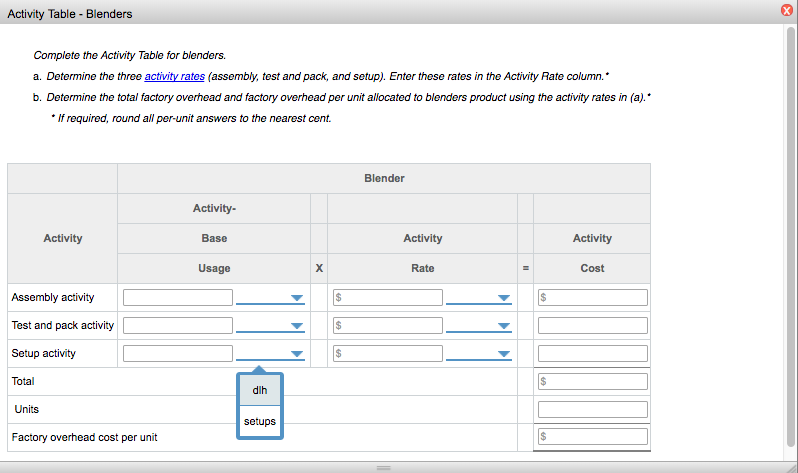The image size is (798, 473).
Task: Click Assembly activity cost input field
Action: (593, 297)
